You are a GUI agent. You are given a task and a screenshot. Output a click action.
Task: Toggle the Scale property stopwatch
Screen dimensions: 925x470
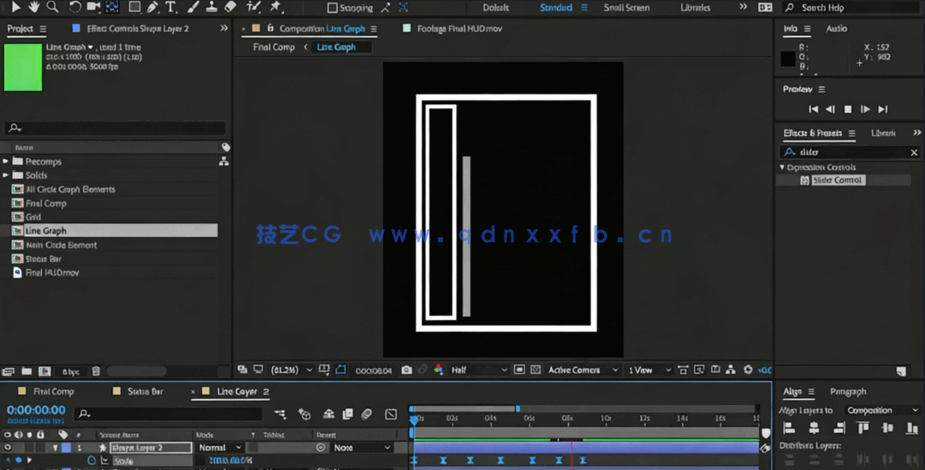(x=91, y=461)
